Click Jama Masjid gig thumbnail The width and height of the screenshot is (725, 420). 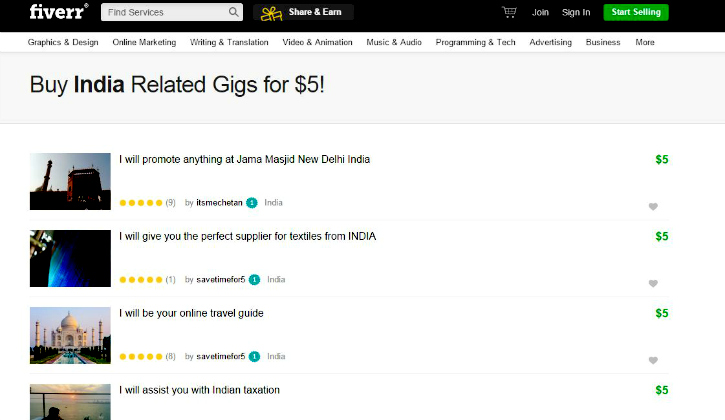70,181
